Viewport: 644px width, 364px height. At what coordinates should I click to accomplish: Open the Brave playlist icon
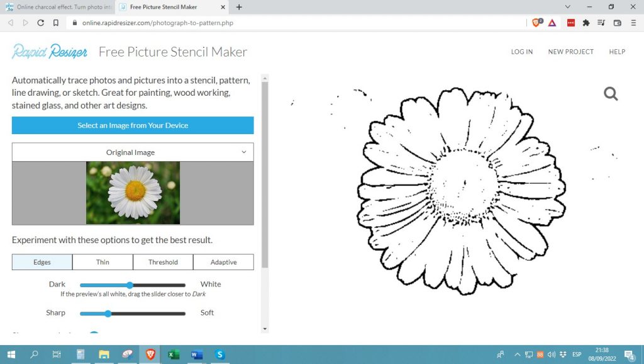[x=601, y=23]
